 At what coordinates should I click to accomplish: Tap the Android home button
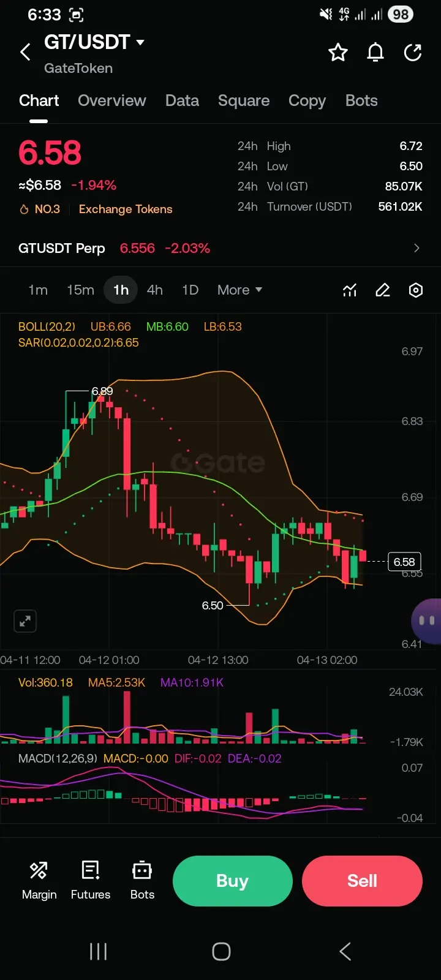click(221, 951)
